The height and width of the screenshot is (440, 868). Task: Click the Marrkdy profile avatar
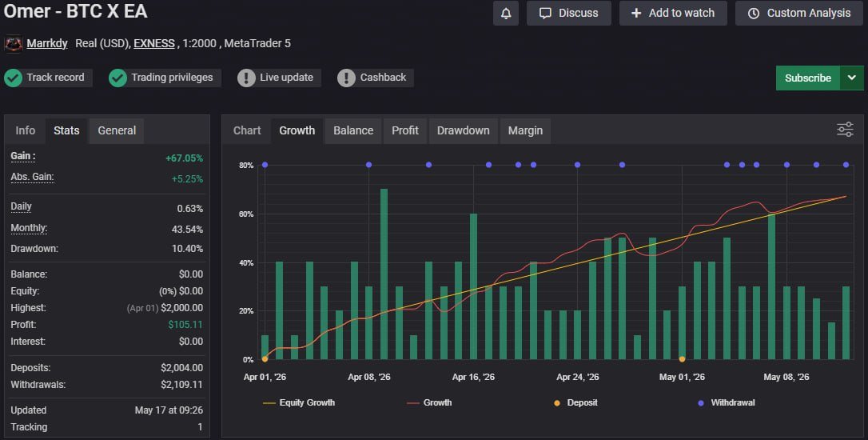[x=14, y=44]
